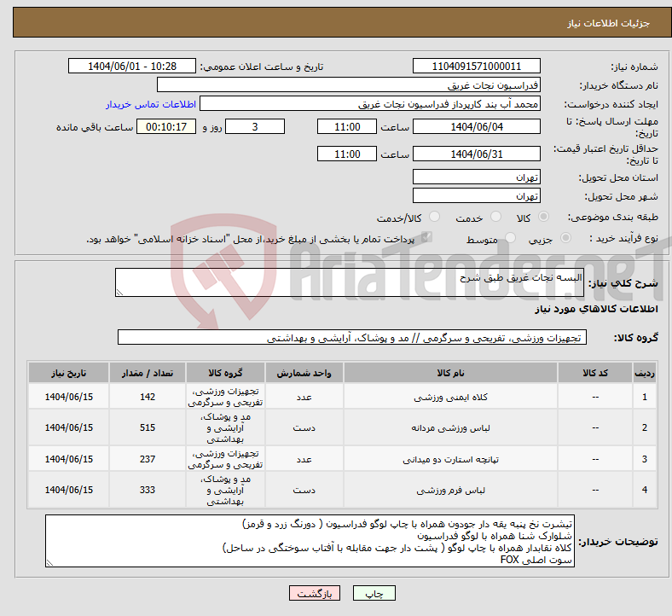Click the unit cell عدد in the کلاه ایمنی ورزشی row
Viewport: 672px width, 616px height.
[x=304, y=397]
